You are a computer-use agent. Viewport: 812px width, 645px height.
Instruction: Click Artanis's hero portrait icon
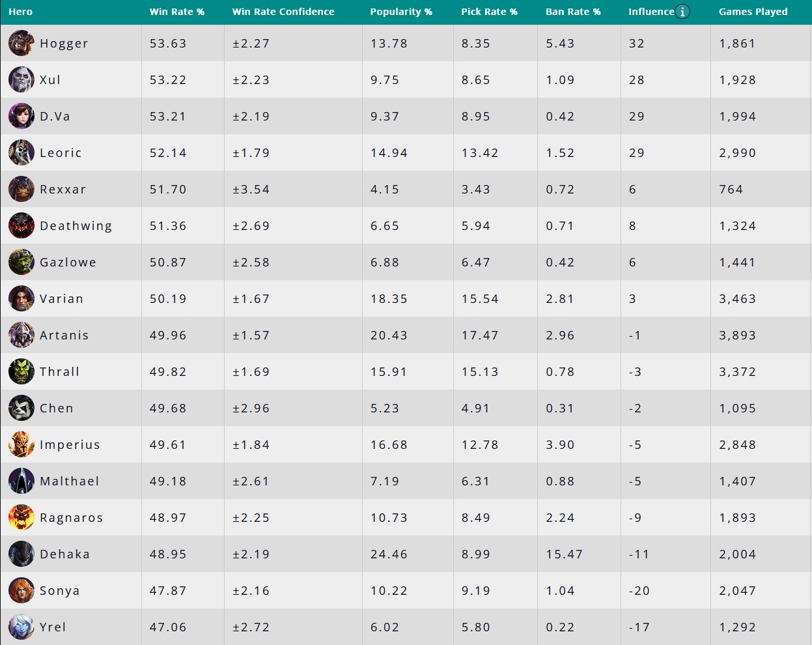(x=21, y=335)
